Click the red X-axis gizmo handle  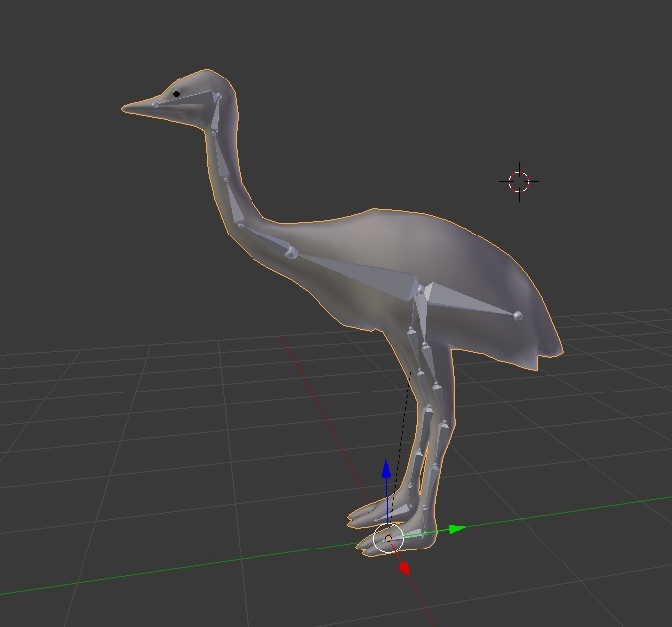[x=404, y=568]
